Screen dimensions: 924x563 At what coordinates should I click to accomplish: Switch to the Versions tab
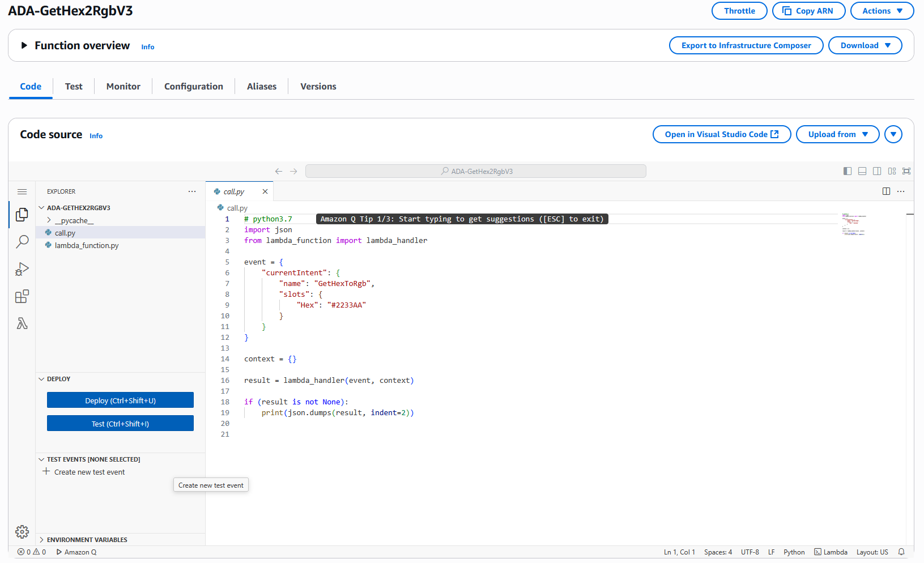click(x=318, y=87)
